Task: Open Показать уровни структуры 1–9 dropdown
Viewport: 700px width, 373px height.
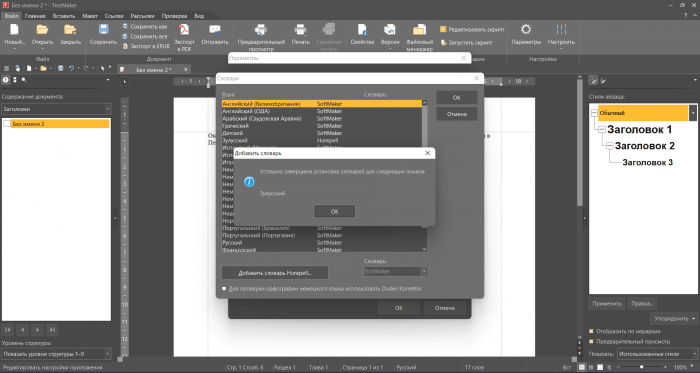Action: click(56, 354)
